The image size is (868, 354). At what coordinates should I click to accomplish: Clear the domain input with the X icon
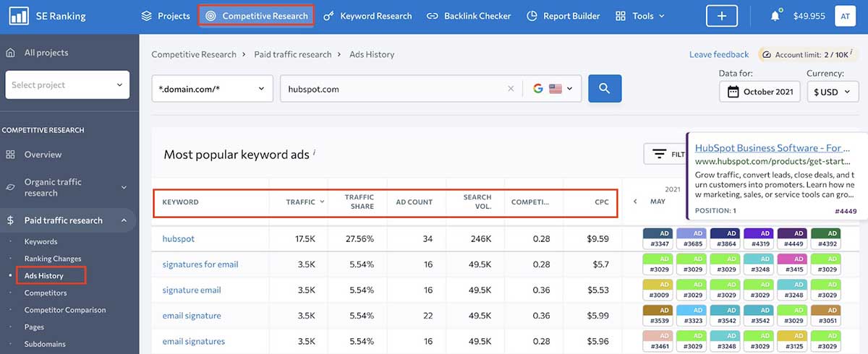[x=511, y=89]
